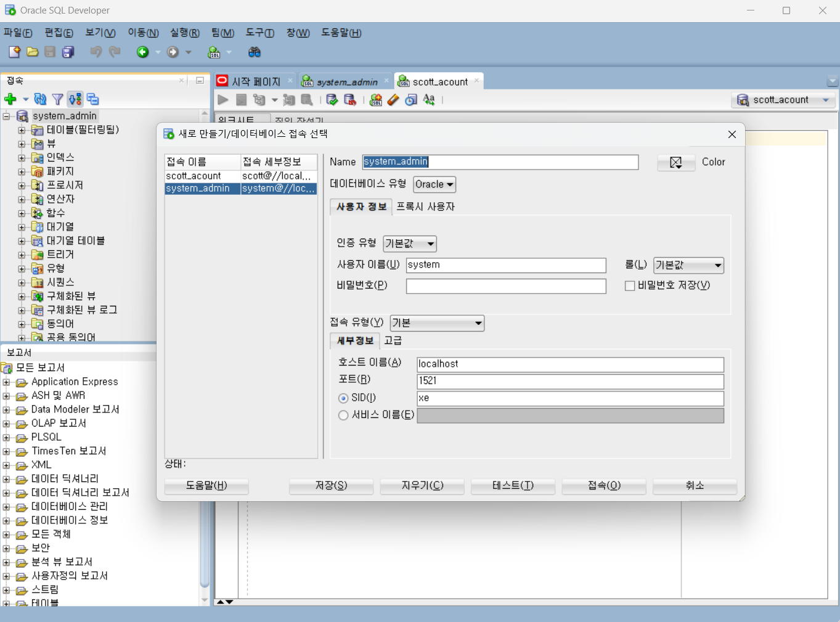This screenshot has width=840, height=622.
Task: Run statement with the play icon
Action: pyautogui.click(x=223, y=100)
